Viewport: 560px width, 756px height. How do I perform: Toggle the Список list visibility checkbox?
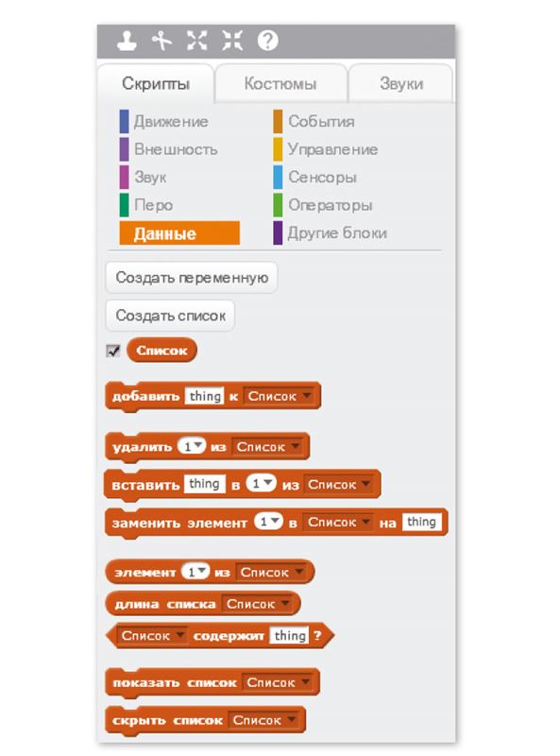coord(113,351)
